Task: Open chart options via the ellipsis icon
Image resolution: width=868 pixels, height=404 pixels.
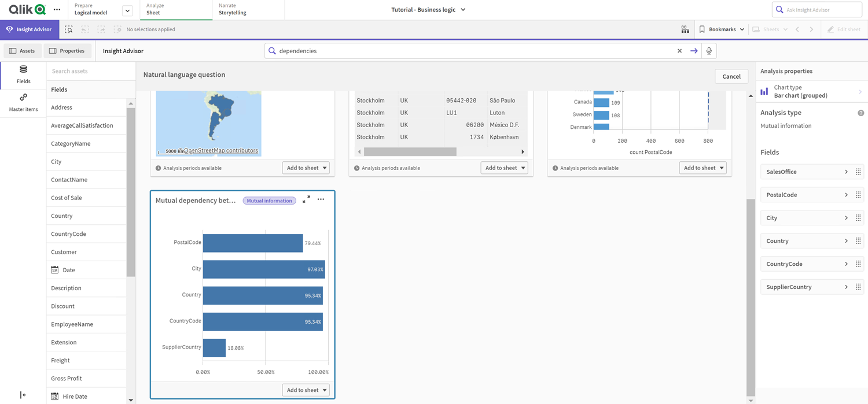Action: point(321,199)
